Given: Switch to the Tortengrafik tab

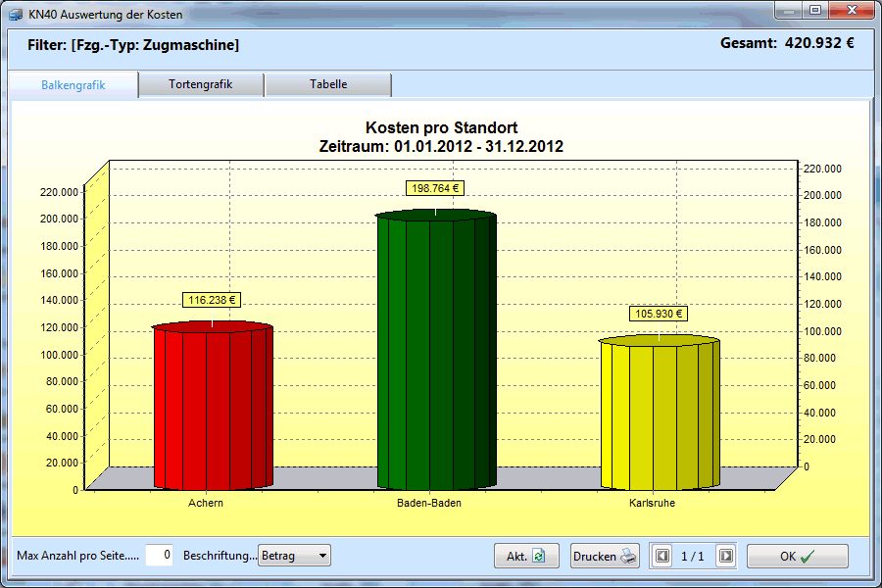Looking at the screenshot, I should 201,85.
